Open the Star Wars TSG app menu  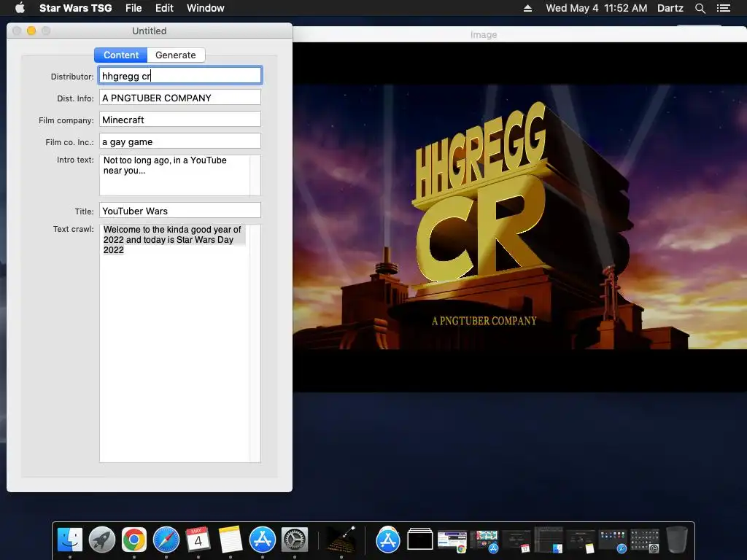pos(75,8)
